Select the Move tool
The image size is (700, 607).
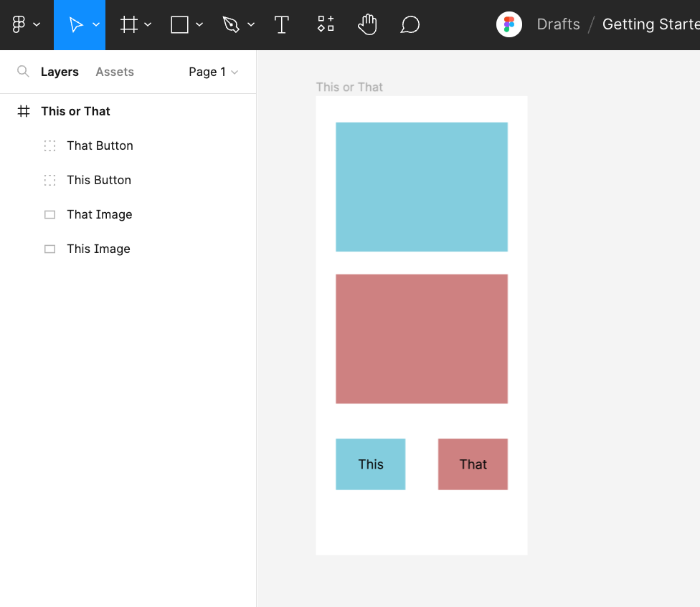coord(75,25)
